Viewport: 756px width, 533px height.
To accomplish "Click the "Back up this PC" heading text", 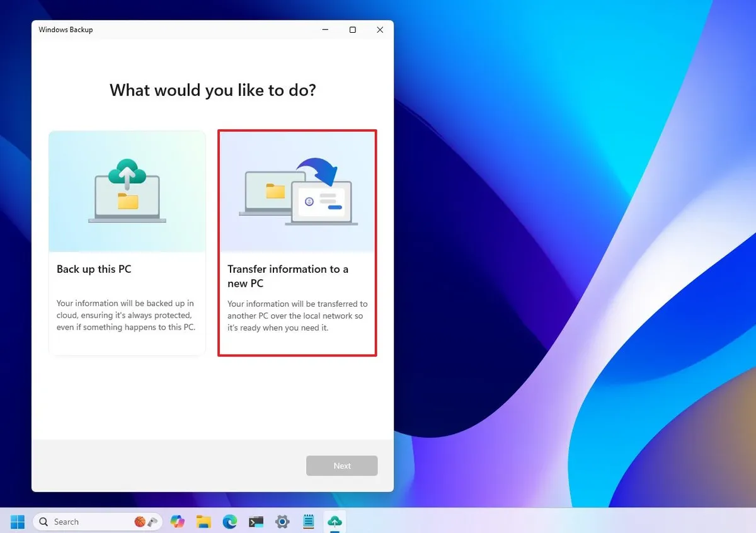I will [x=94, y=269].
